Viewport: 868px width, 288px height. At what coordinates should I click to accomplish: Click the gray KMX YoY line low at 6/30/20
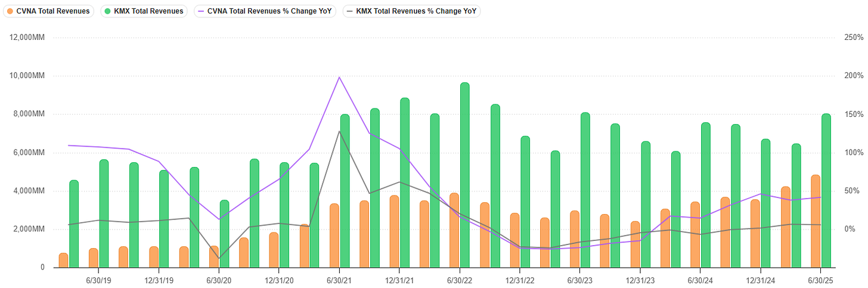click(219, 259)
